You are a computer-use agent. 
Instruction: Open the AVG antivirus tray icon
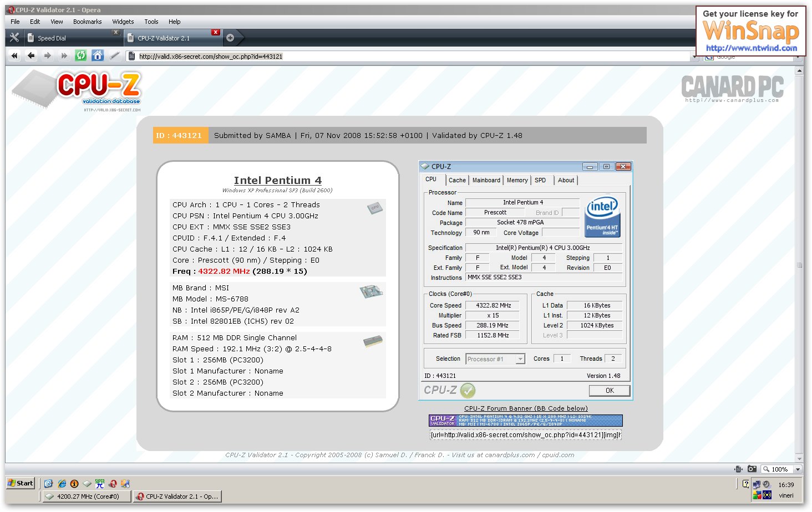point(757,495)
